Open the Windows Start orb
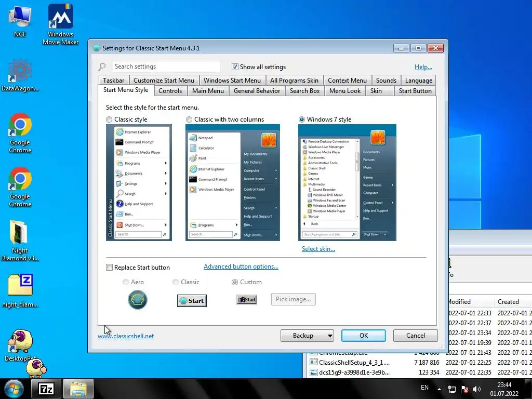532x399 pixels. click(x=14, y=389)
